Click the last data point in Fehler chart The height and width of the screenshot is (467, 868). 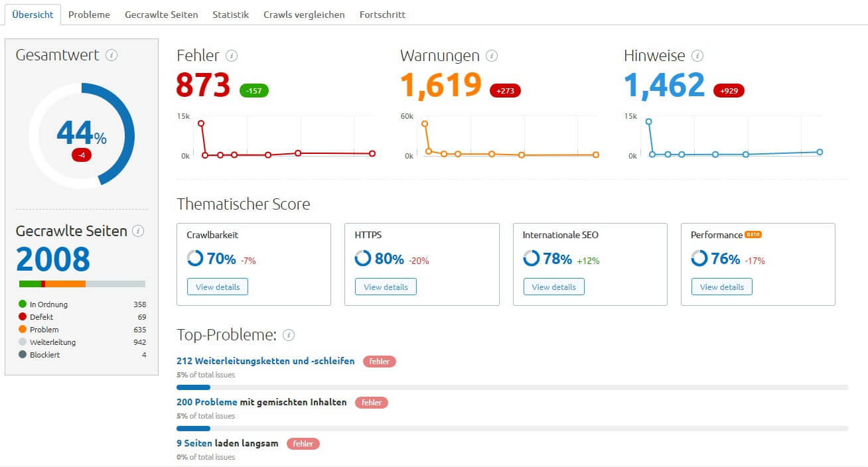pyautogui.click(x=372, y=153)
